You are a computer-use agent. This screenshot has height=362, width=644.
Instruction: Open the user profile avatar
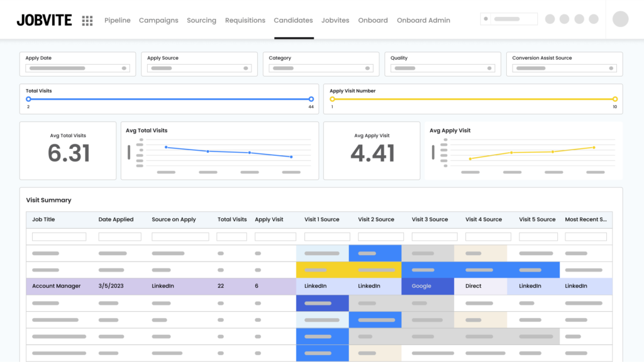[x=620, y=19]
